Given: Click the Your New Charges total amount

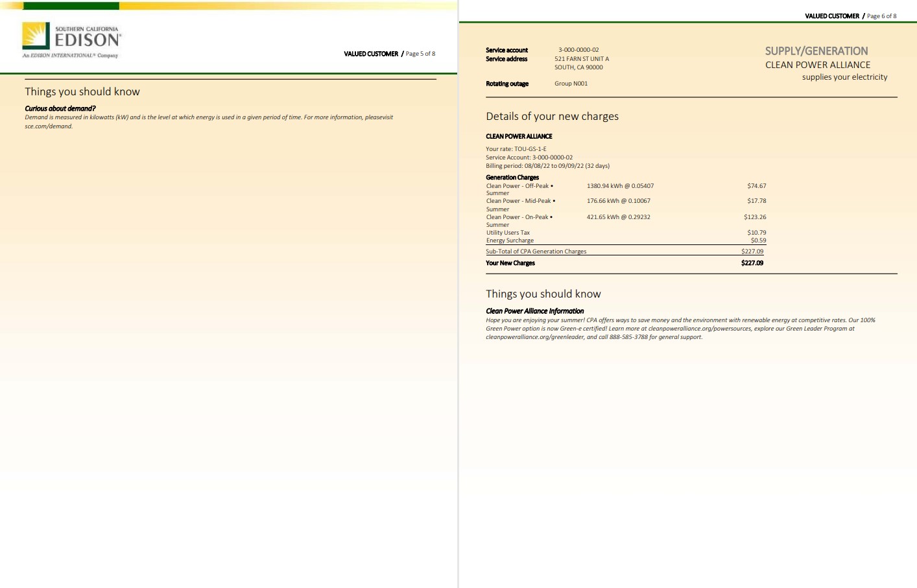Looking at the screenshot, I should tap(752, 263).
